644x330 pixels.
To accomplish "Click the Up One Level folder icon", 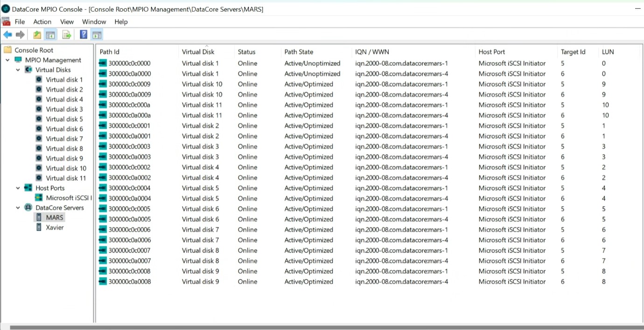I will [37, 35].
